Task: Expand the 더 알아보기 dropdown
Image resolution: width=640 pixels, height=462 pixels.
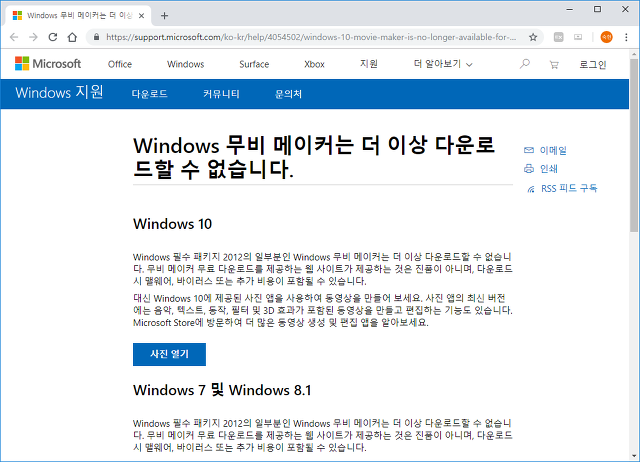Action: tap(443, 64)
